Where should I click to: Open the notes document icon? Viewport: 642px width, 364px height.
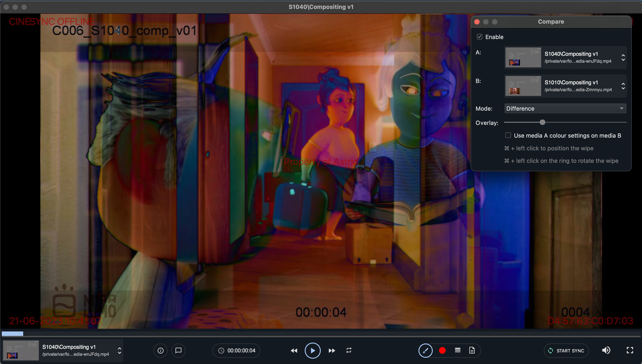472,350
